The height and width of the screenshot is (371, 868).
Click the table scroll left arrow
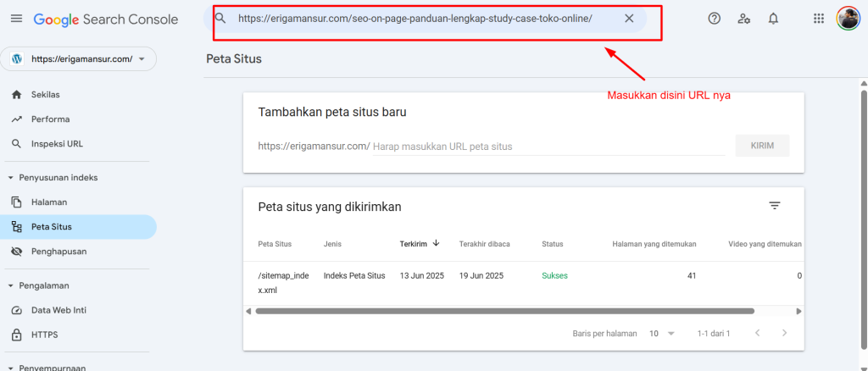[248, 312]
